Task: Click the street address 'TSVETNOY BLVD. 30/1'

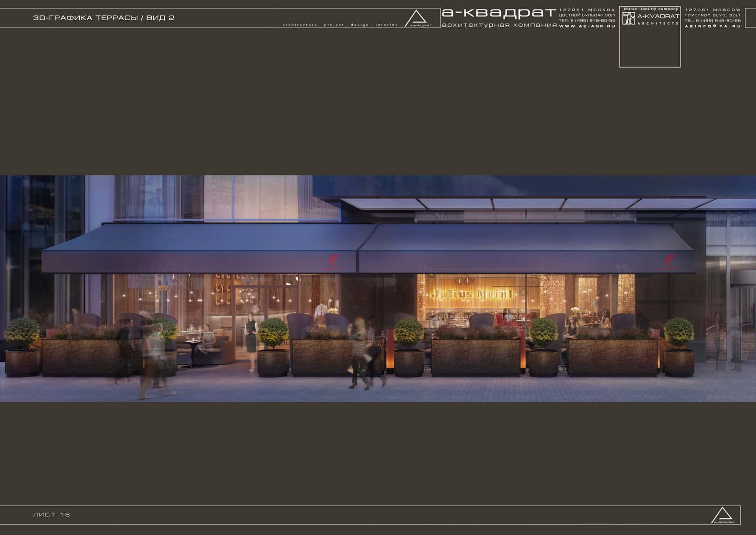Action: (713, 15)
